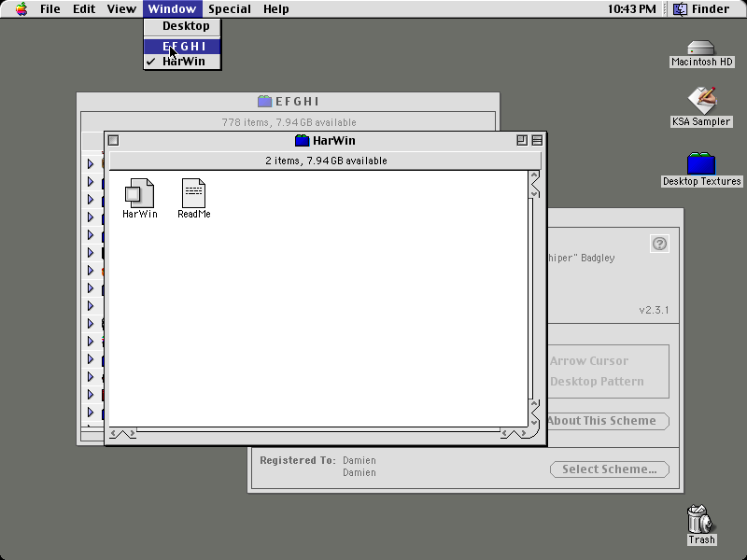Click the help question mark icon
The width and height of the screenshot is (747, 560).
[659, 244]
